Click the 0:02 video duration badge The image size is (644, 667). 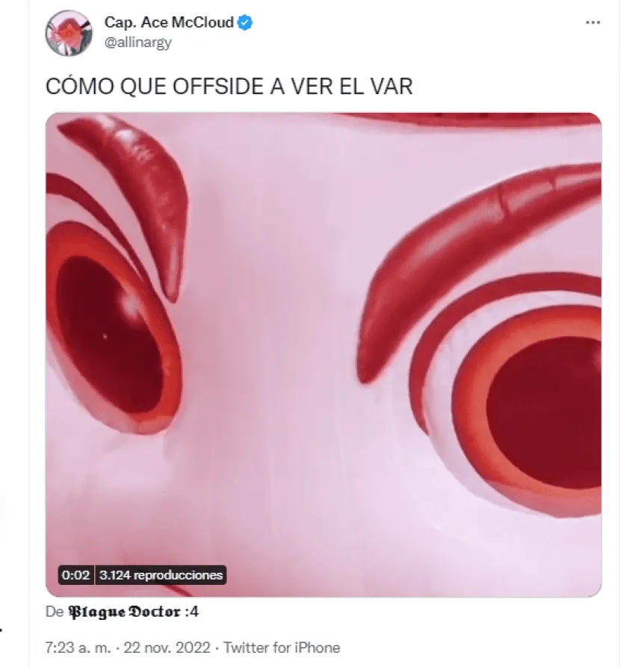click(x=75, y=575)
